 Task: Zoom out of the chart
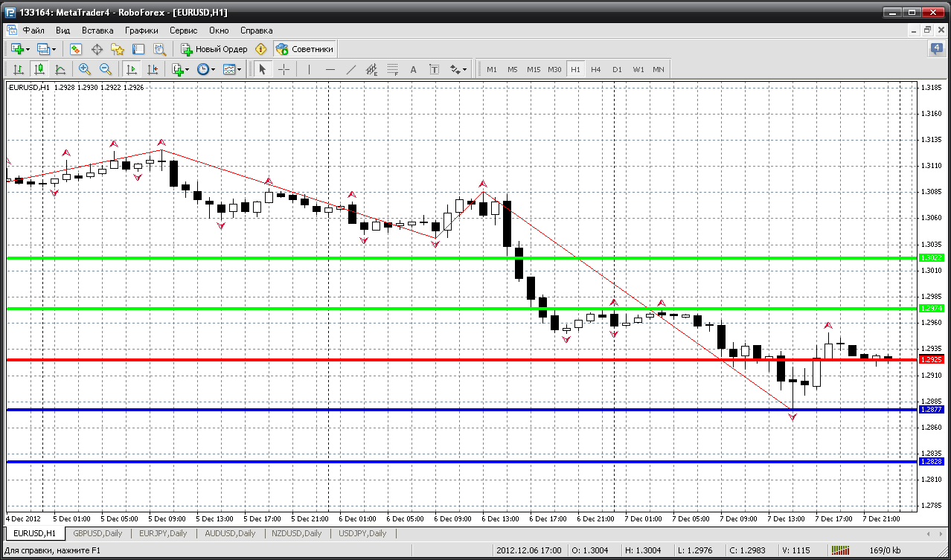(x=106, y=69)
